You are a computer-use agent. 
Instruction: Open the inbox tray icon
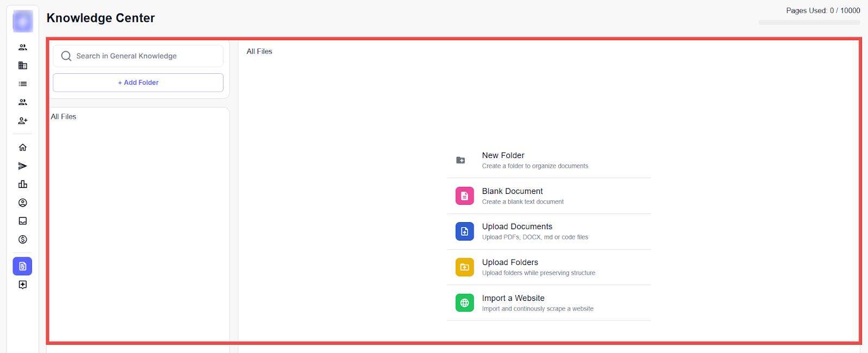(23, 221)
